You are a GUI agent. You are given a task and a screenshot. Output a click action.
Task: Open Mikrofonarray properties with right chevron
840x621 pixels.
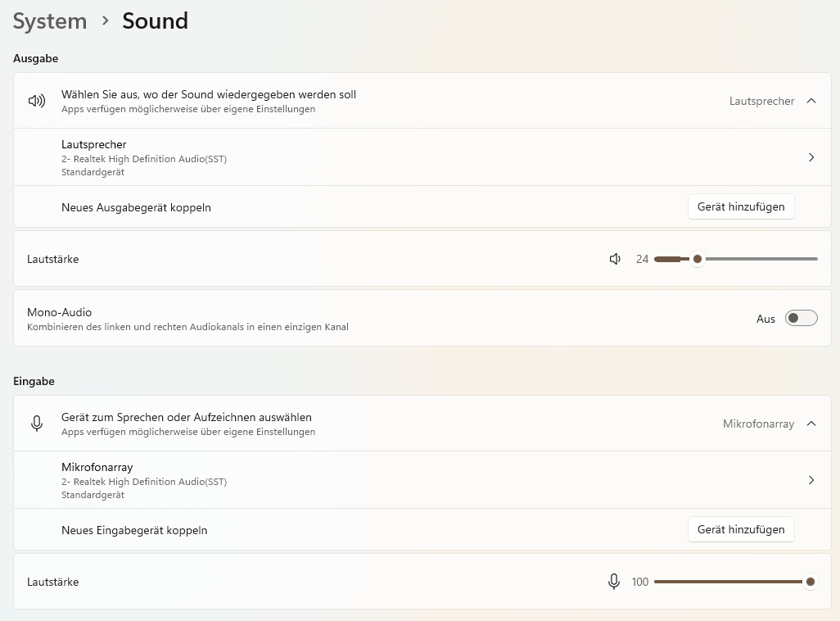click(x=811, y=480)
